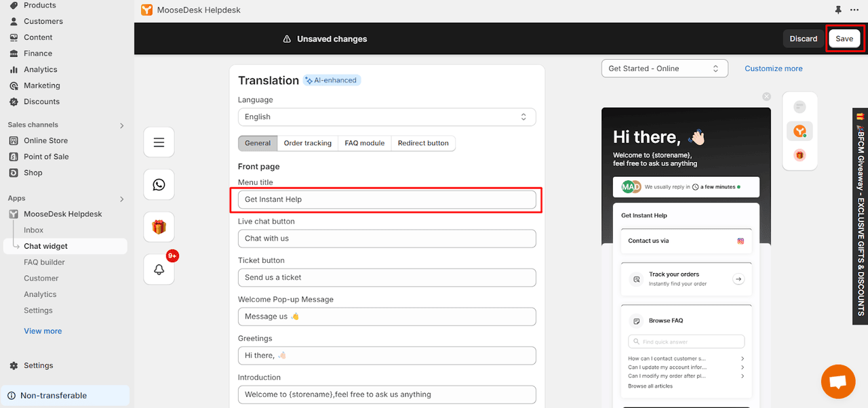Expand the Sales channels section
The image size is (868, 408).
pyautogui.click(x=122, y=125)
